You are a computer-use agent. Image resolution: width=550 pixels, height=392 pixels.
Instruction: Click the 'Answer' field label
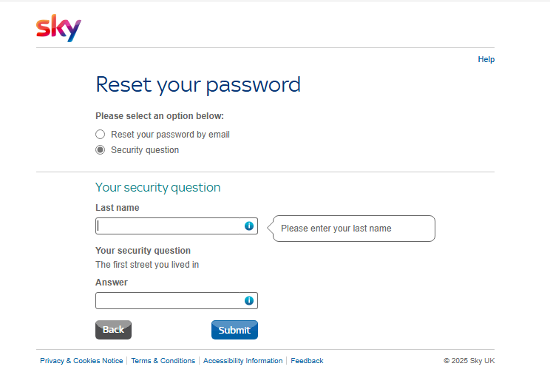(112, 283)
